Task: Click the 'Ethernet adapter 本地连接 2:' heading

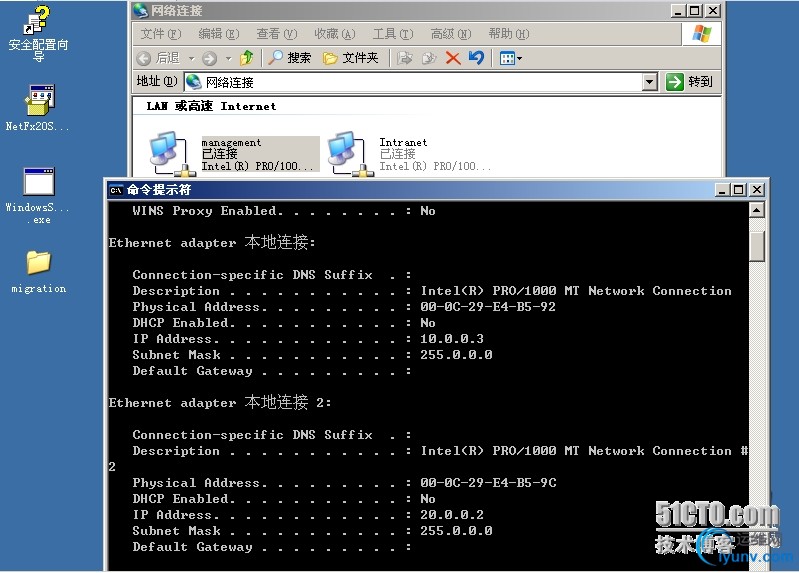Action: pos(220,402)
